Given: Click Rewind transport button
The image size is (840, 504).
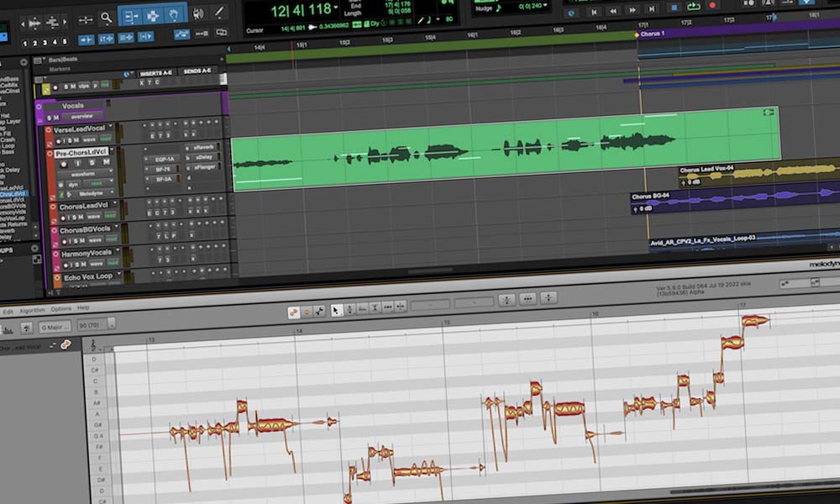Looking at the screenshot, I should 613,11.
